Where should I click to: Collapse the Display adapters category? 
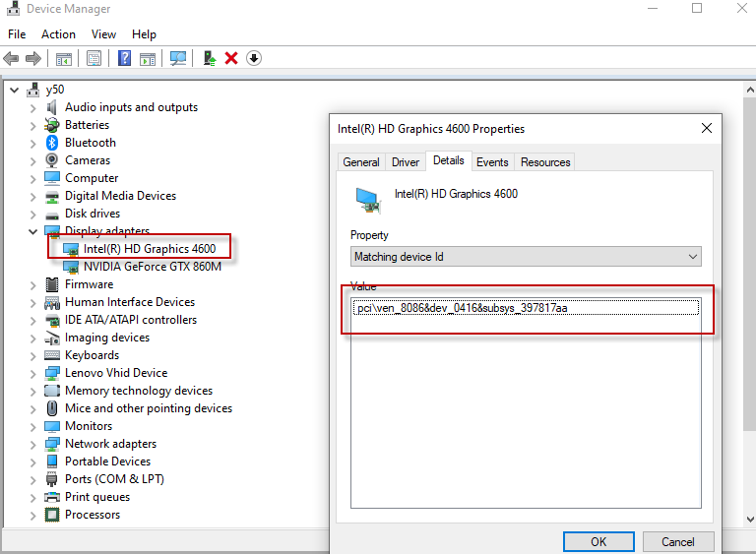[x=32, y=231]
